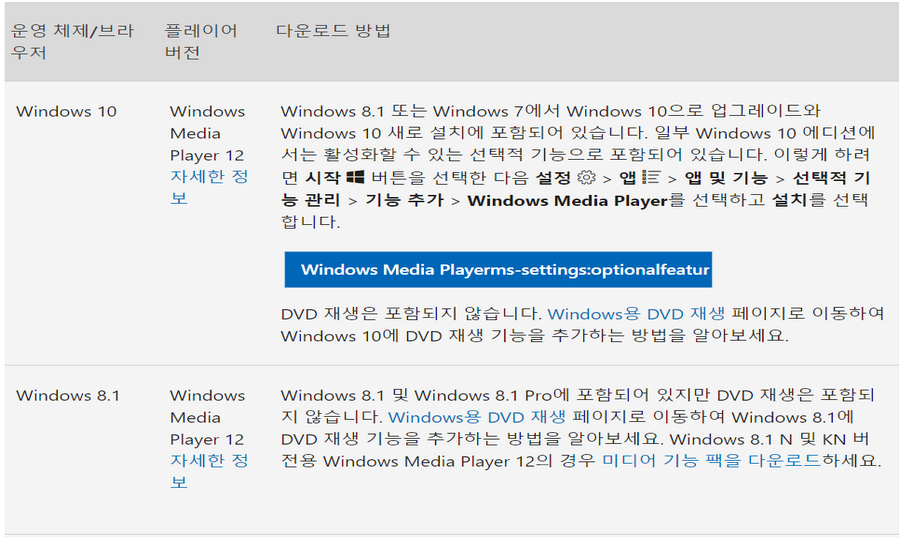900x537 pixels.
Task: Click the bold '앱 및 기능' text
Action: point(726,178)
